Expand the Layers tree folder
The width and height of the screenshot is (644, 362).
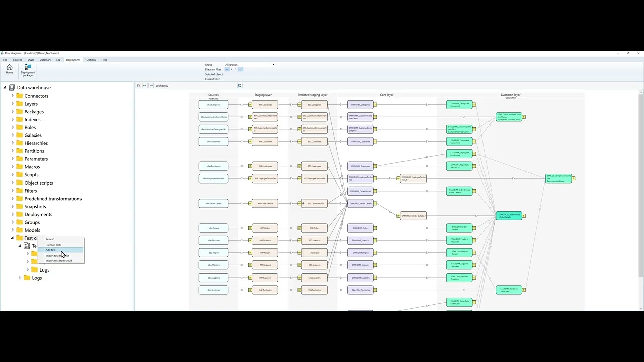pos(13,104)
